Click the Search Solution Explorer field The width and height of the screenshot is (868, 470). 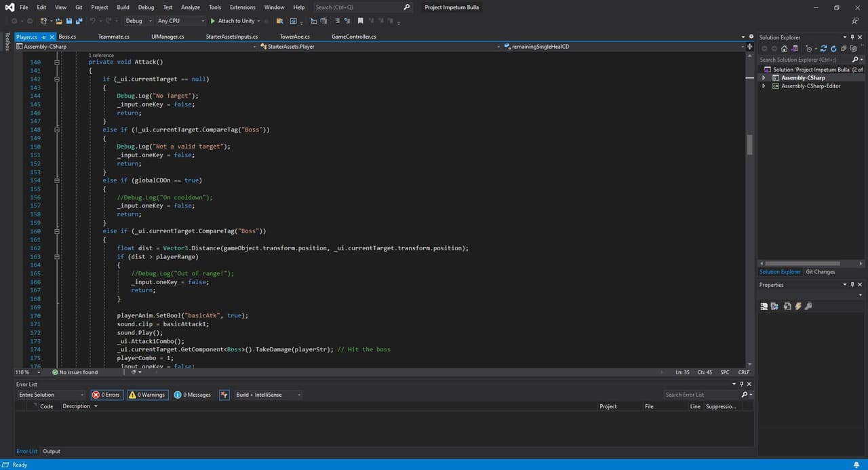(x=805, y=59)
